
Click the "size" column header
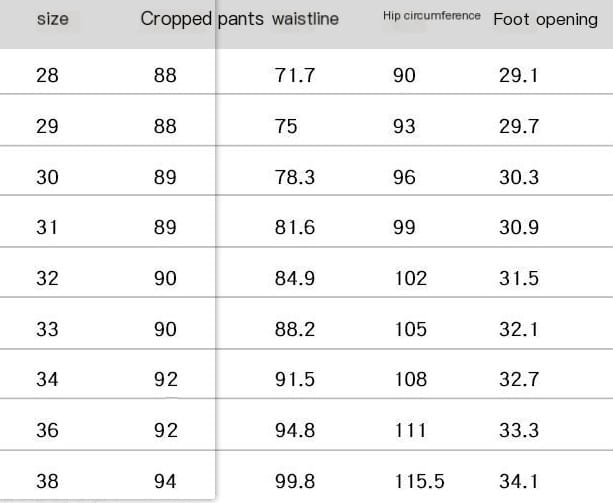pyautogui.click(x=52, y=20)
